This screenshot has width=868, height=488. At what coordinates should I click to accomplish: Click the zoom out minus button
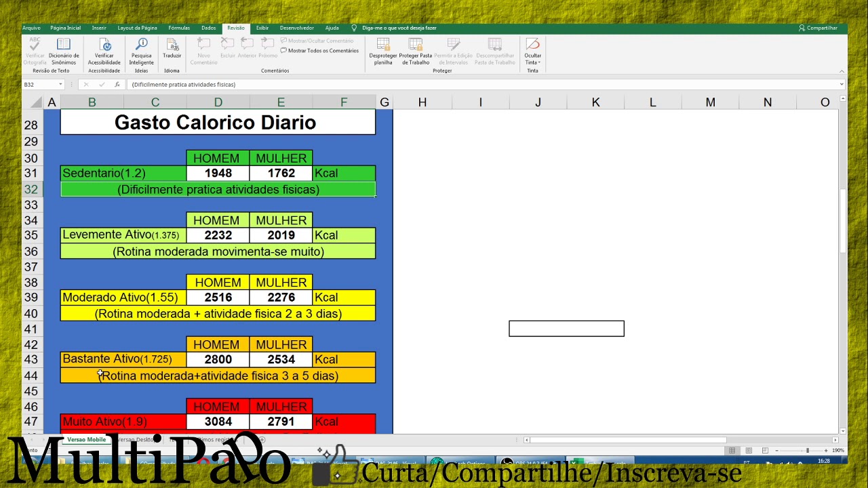[x=777, y=451]
